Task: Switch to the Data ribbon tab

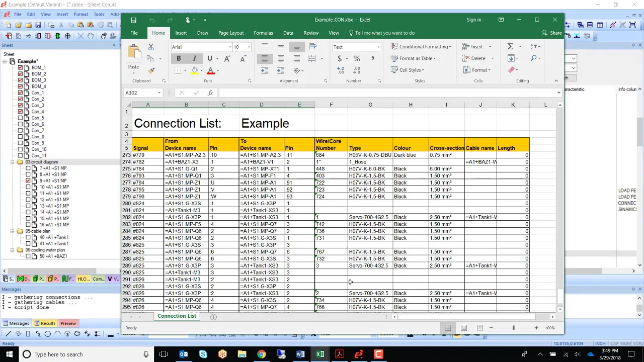Action: click(288, 33)
